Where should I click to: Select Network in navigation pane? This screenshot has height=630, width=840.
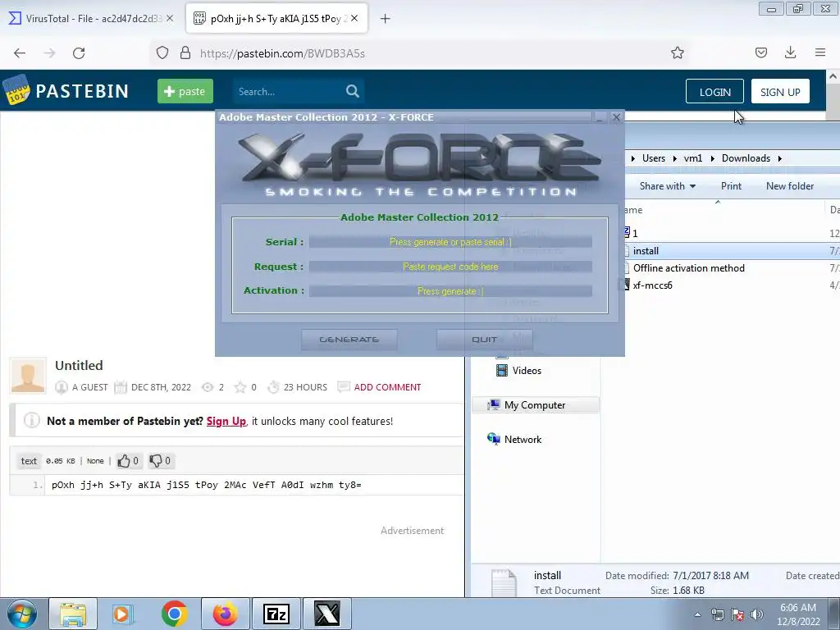[x=523, y=440]
